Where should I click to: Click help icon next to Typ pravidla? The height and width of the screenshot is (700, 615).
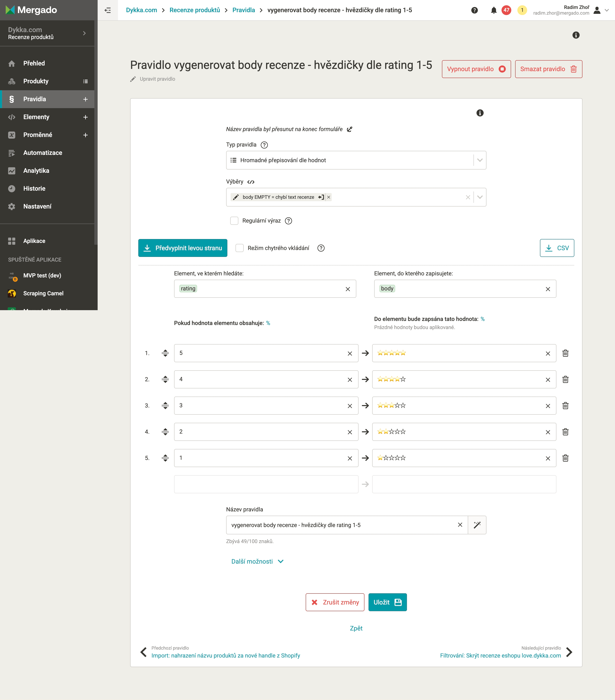pos(264,145)
